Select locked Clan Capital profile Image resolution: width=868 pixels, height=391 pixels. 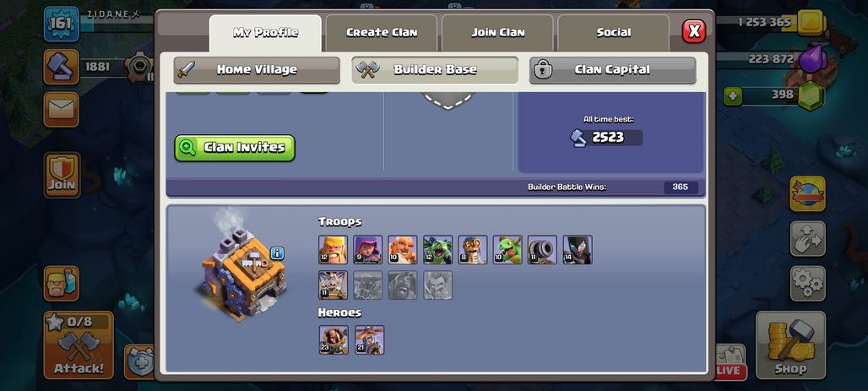pyautogui.click(x=613, y=70)
